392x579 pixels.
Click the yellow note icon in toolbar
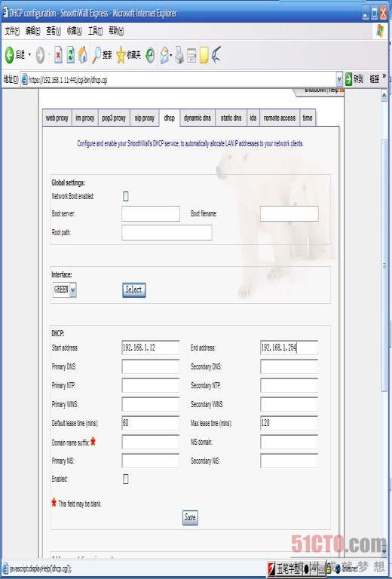click(204, 55)
